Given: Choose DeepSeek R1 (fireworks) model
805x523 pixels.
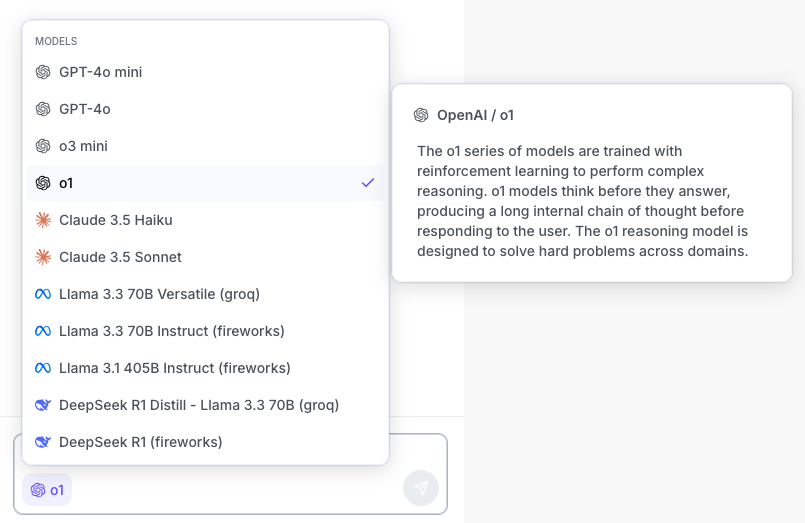Looking at the screenshot, I should click(140, 442).
